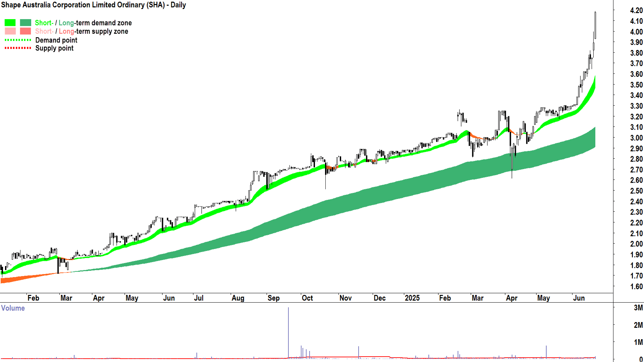
Task: Click the 1M volume axis label
Action: (x=638, y=342)
